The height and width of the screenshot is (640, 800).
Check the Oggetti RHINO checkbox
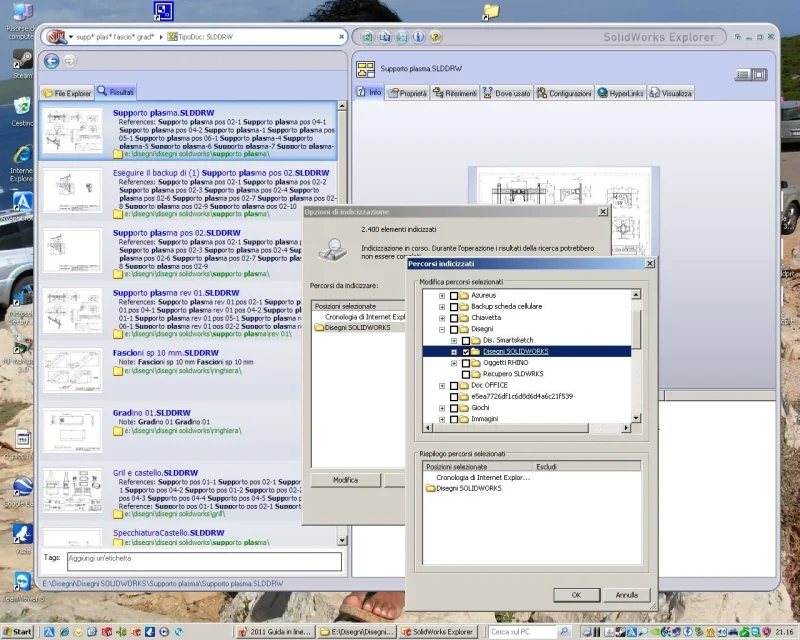(466, 363)
